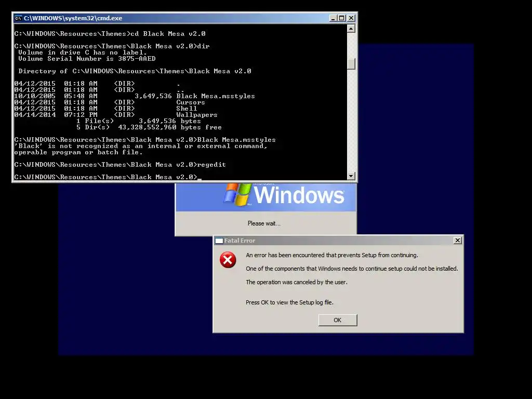
Task: Click the Fatal Error title bar icon
Action: pos(219,241)
